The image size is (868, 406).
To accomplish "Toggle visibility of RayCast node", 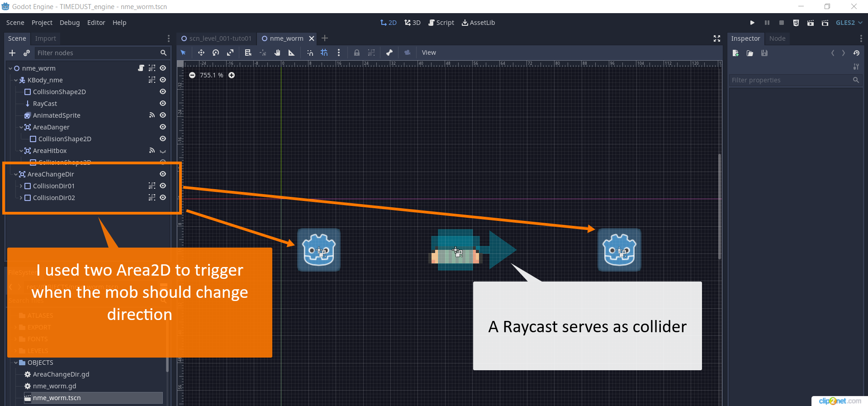I will point(163,103).
